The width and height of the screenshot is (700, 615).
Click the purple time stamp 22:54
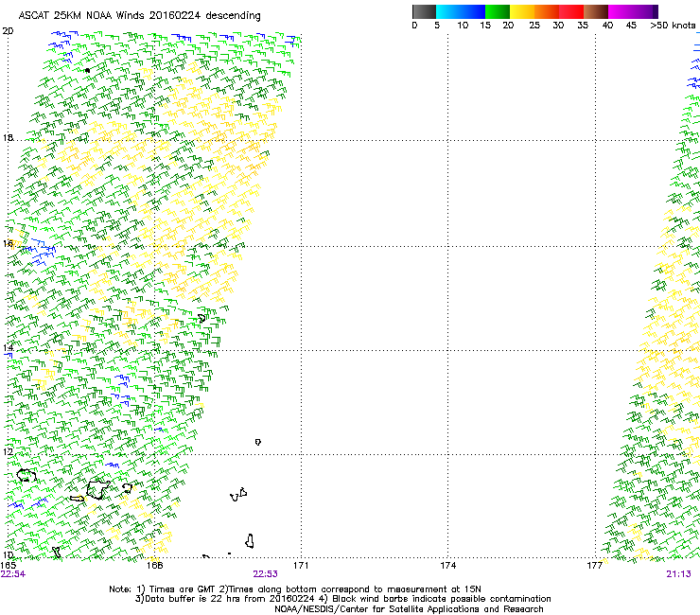coord(13,574)
